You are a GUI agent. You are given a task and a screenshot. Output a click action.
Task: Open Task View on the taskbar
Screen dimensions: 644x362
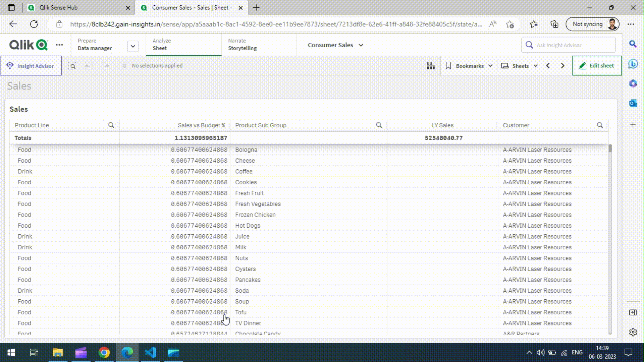point(34,353)
